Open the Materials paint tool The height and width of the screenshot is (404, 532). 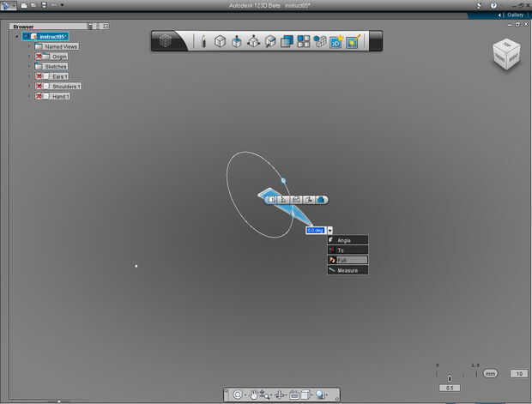(353, 41)
